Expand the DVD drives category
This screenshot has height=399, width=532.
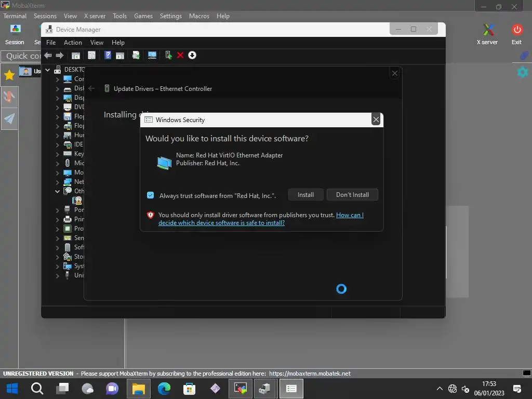click(57, 107)
